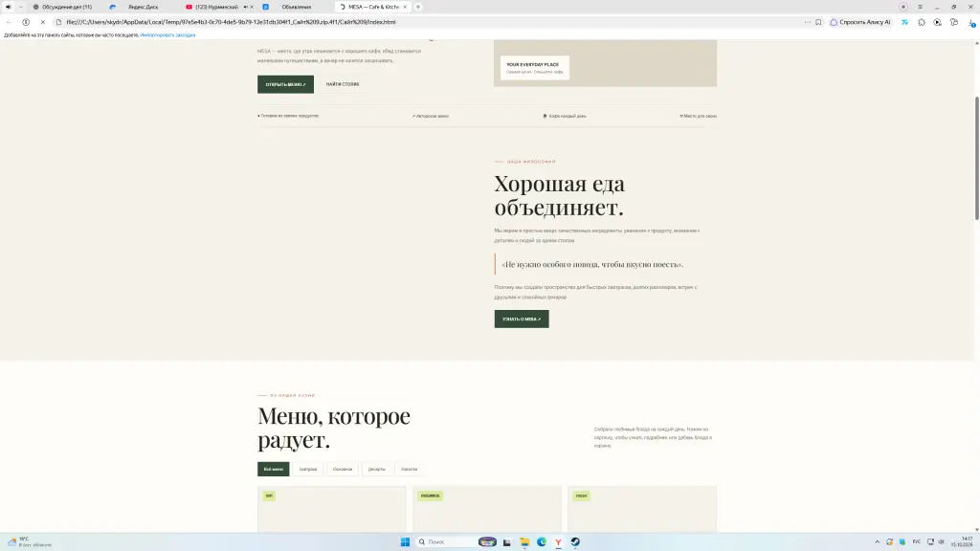Screen dimensions: 980x551
Task: Open the Yandex home circle icon
Action: pyautogui.click(x=26, y=22)
